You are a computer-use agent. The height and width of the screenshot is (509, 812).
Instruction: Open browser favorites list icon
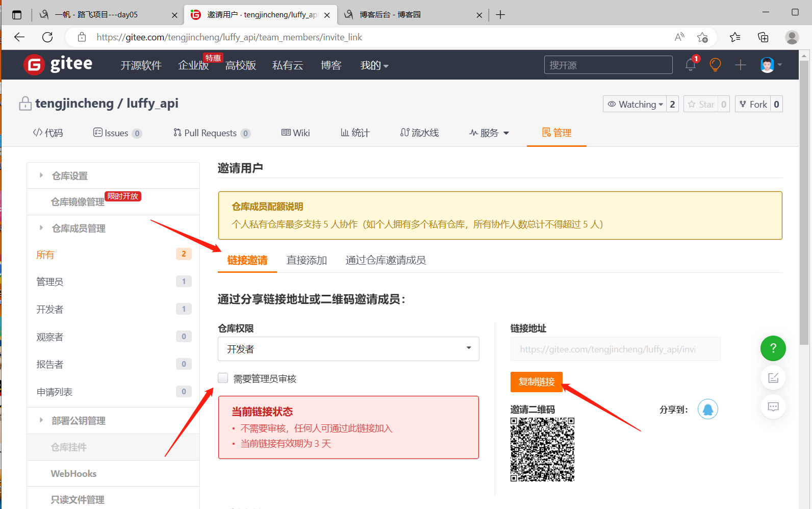click(x=735, y=37)
